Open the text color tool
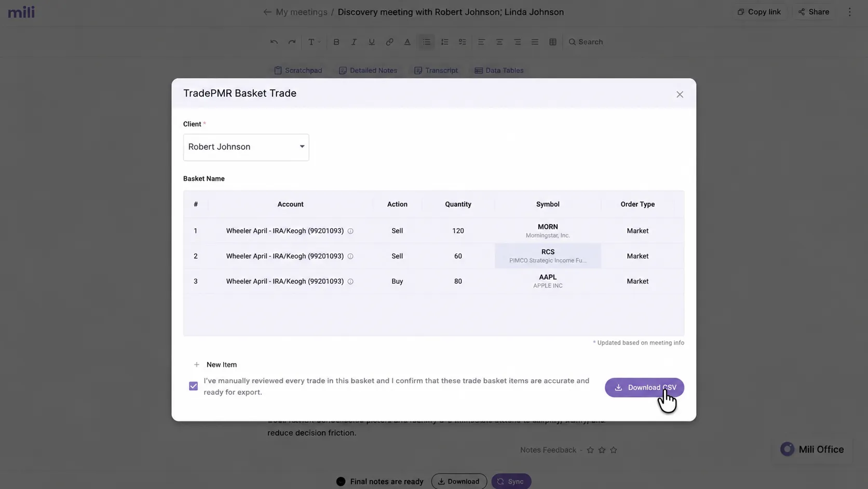Screen dimensions: 868x489 point(407,42)
